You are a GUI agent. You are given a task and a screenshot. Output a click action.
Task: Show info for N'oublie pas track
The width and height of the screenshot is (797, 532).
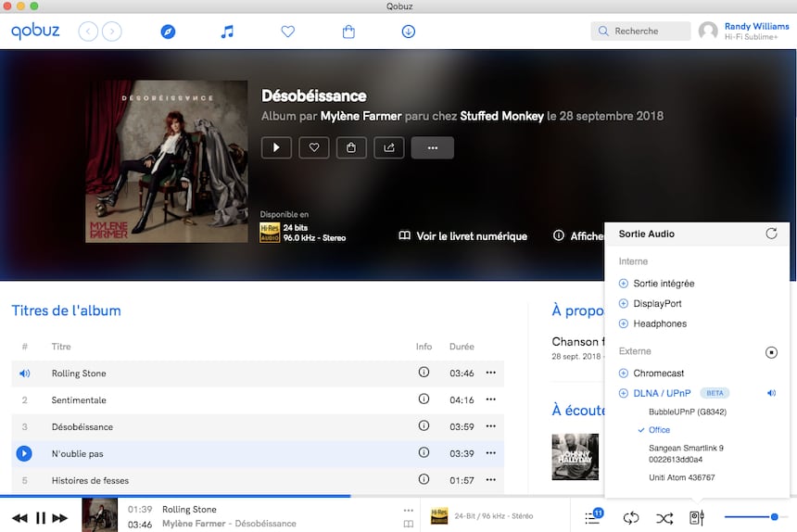(424, 452)
